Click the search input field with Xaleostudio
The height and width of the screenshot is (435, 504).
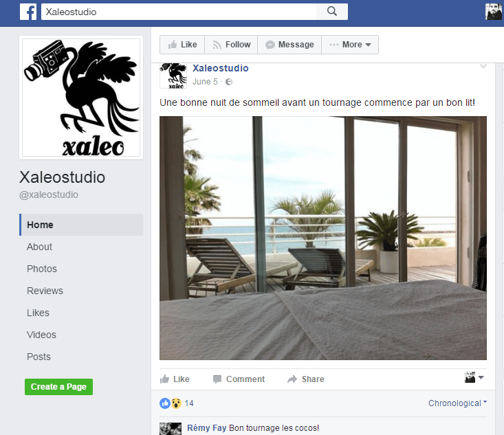point(179,12)
